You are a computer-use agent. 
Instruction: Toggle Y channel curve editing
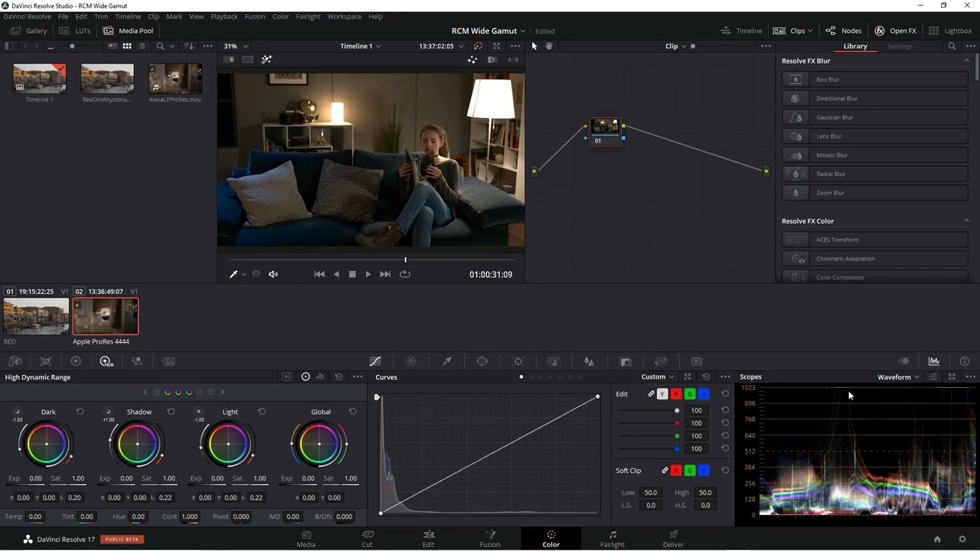662,394
